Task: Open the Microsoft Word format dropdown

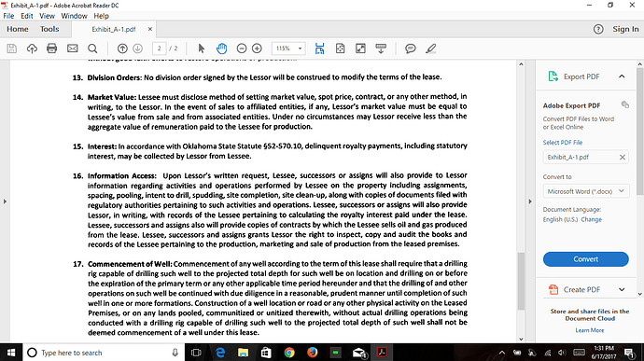Action: click(x=586, y=191)
